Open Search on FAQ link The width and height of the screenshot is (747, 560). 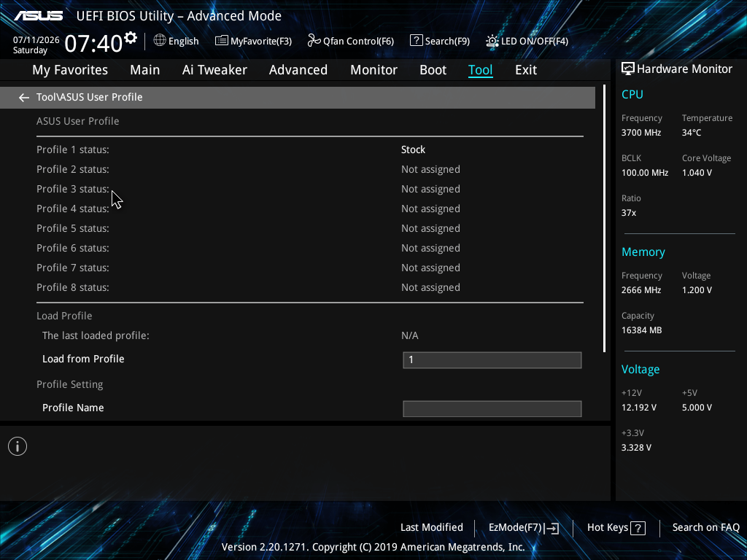[x=705, y=527]
